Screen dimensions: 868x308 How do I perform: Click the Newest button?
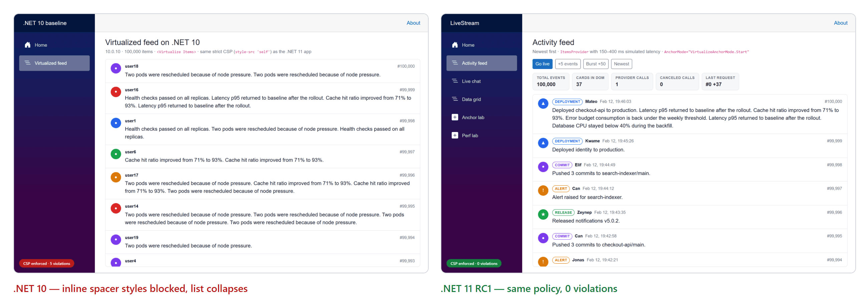tap(621, 64)
